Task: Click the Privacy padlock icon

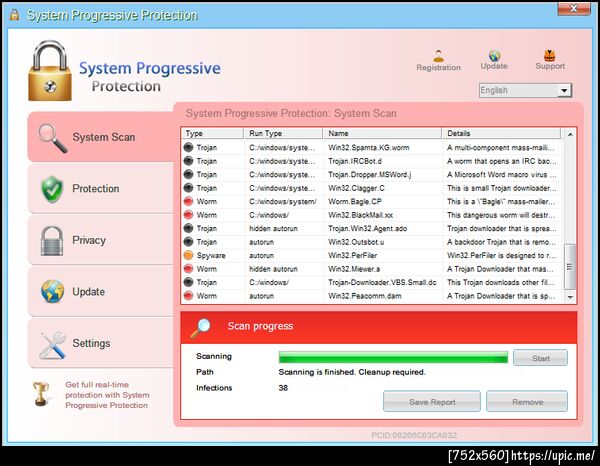Action: click(x=52, y=240)
